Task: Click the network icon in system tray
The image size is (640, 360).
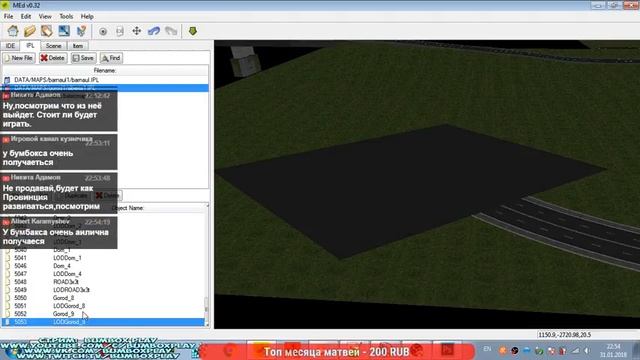Action: 576,350
